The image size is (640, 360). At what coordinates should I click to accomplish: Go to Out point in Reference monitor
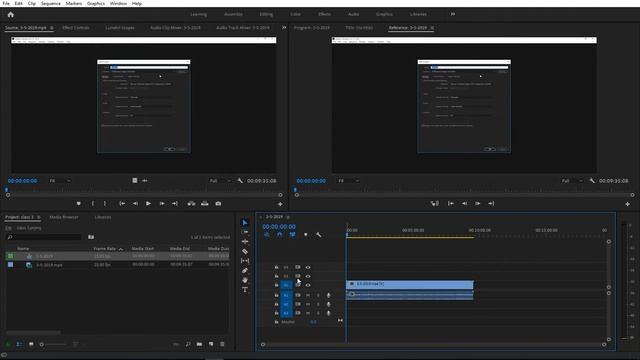click(x=491, y=203)
